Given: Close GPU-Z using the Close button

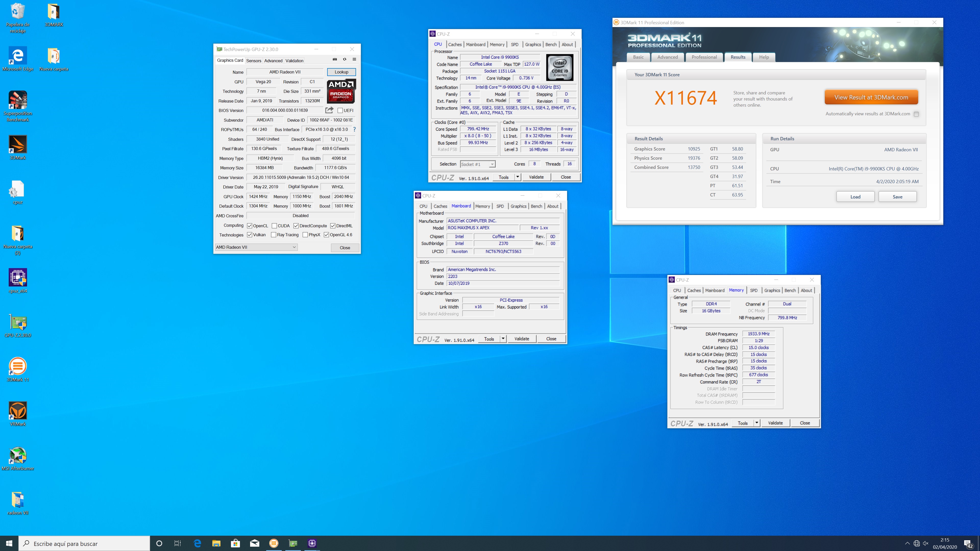Looking at the screenshot, I should [345, 247].
